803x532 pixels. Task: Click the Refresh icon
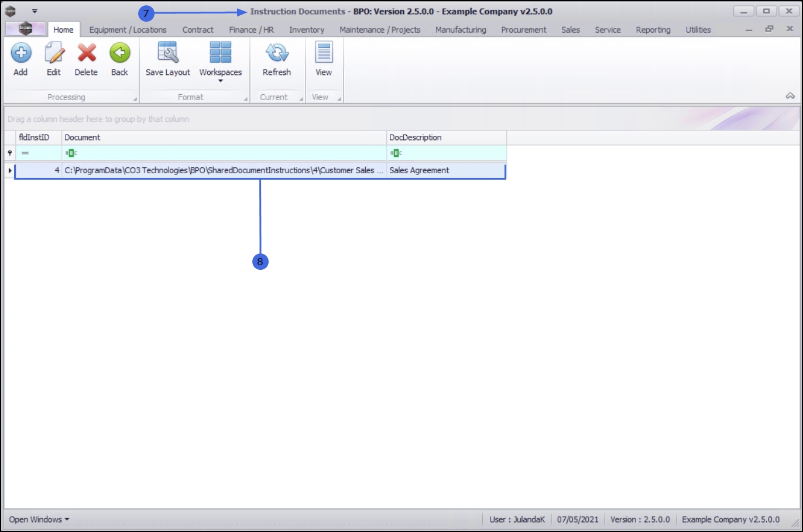(277, 53)
